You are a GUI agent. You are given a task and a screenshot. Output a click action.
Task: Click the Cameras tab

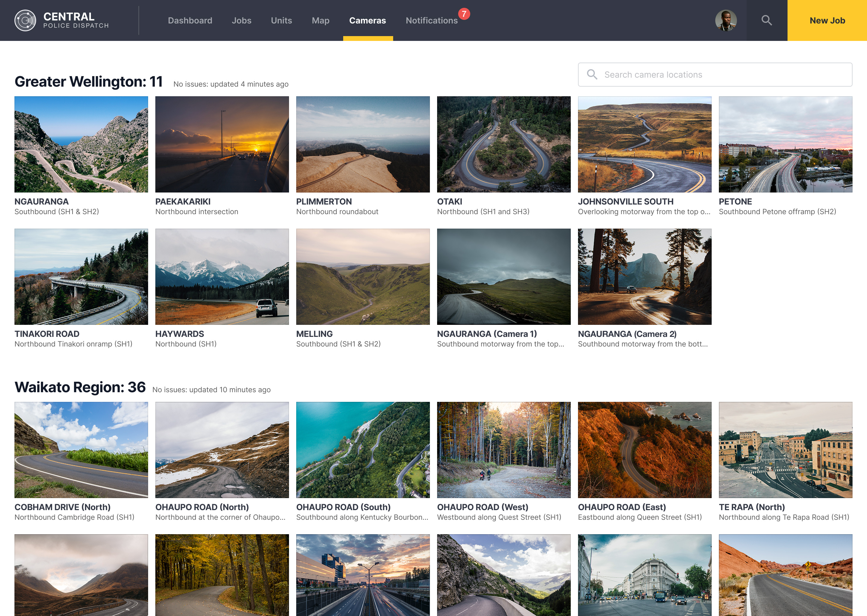[368, 20]
